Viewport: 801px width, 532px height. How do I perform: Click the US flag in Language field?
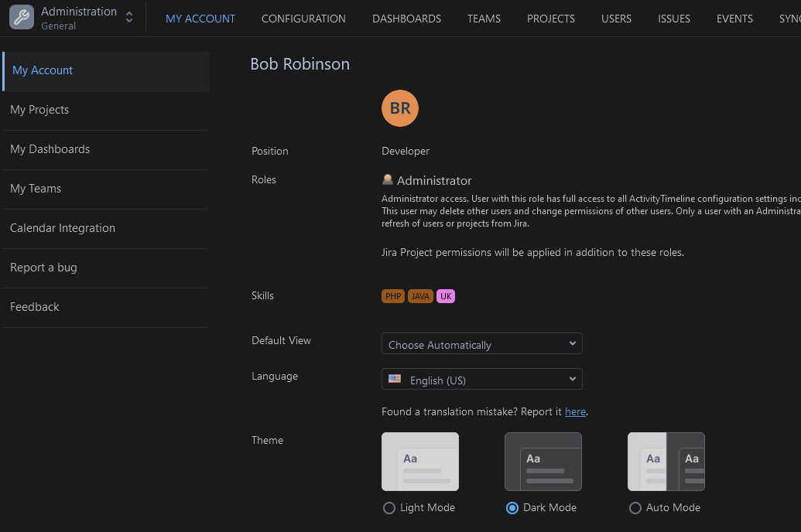click(x=395, y=380)
